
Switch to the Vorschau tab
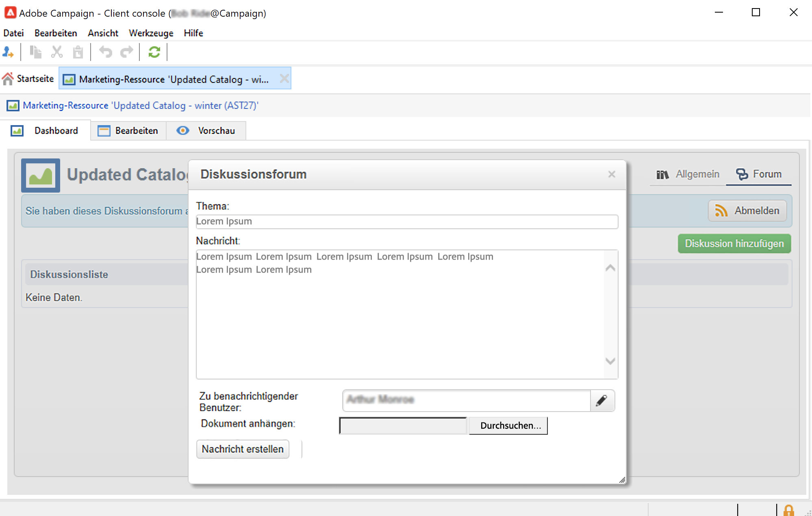tap(206, 130)
